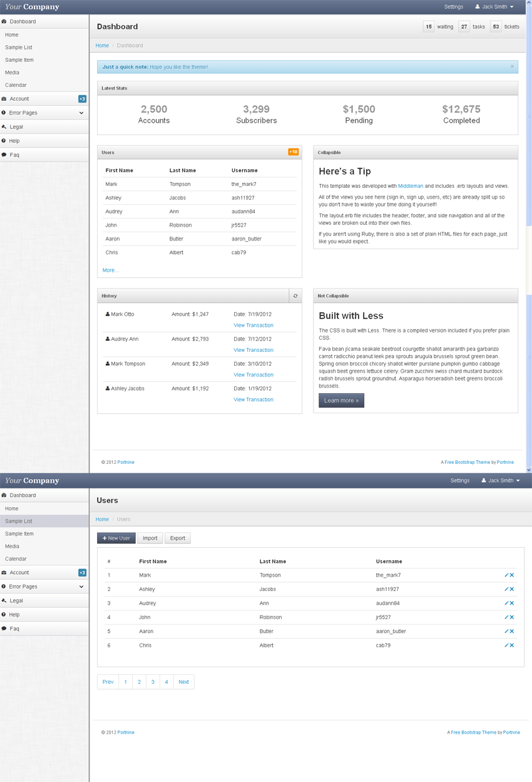
Task: Dismiss the quick note alert
Action: (511, 66)
